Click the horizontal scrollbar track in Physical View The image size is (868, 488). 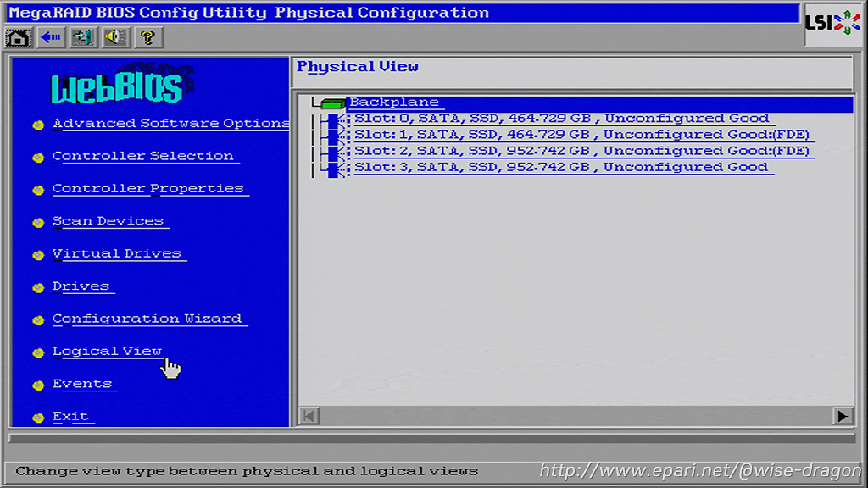click(x=576, y=415)
